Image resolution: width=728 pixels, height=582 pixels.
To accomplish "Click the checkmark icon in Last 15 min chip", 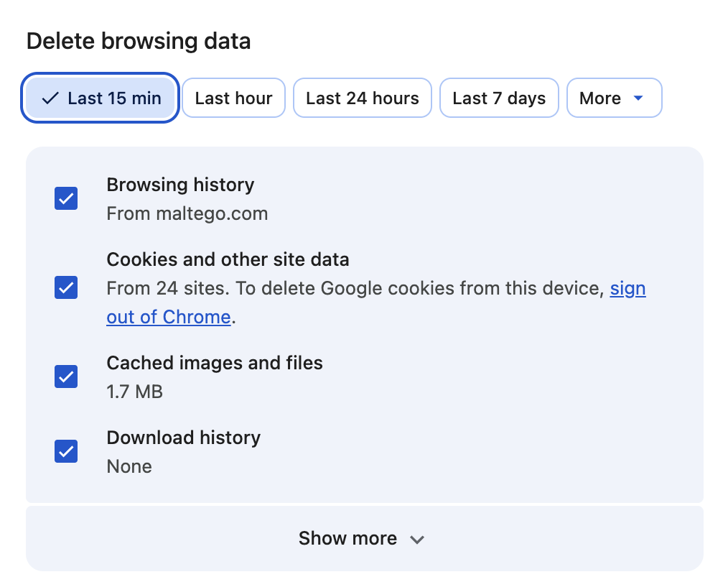I will coord(50,98).
